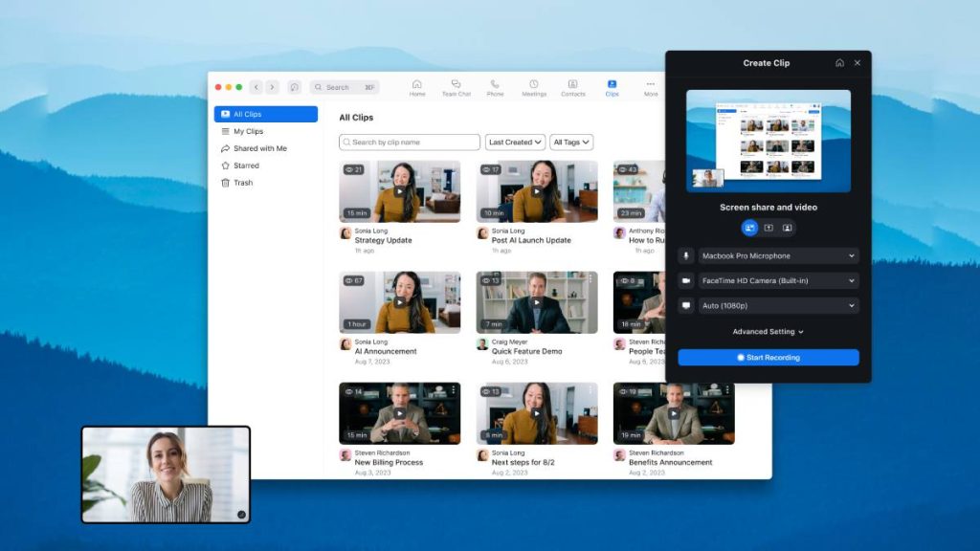
Task: Select screen share and video mode
Action: [x=749, y=228]
